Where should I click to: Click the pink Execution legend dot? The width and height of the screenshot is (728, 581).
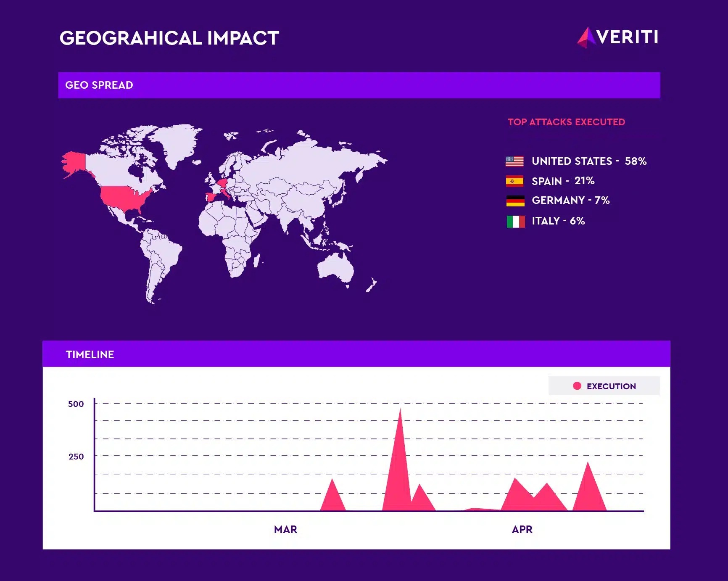577,386
